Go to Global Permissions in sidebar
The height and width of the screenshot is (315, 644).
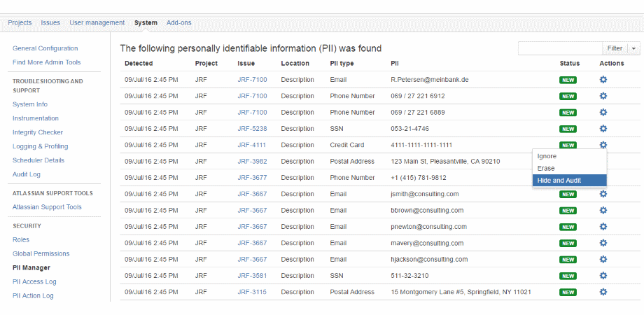click(x=41, y=253)
